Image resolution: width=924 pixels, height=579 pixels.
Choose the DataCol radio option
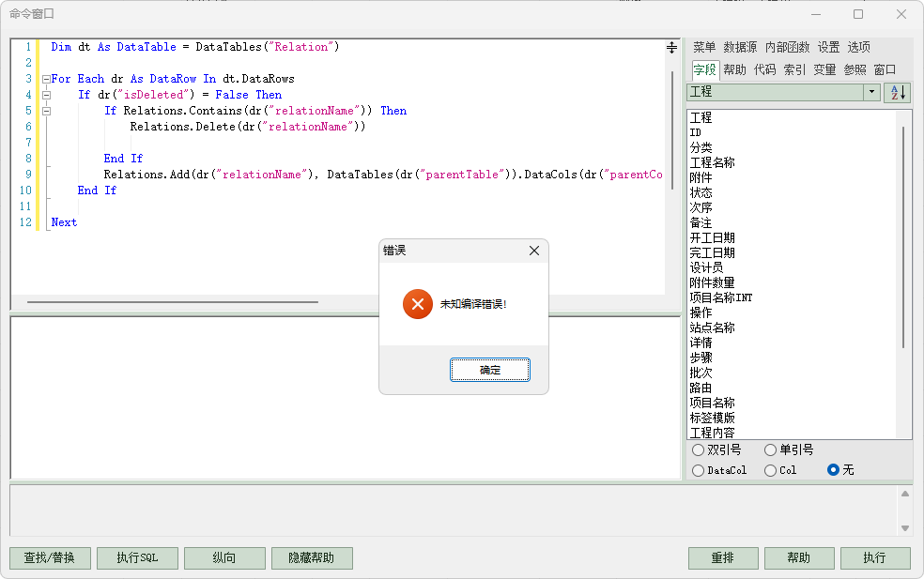click(x=719, y=470)
